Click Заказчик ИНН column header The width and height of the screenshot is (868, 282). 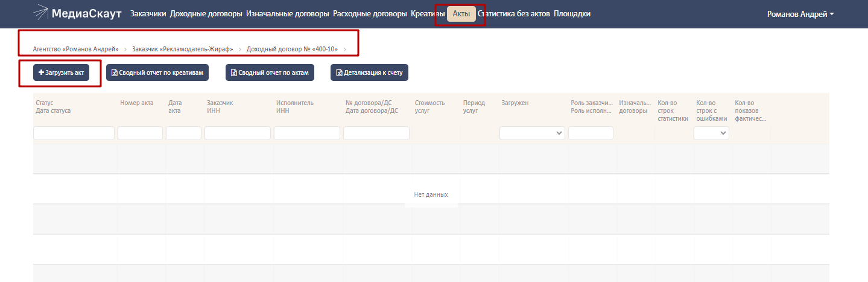[x=220, y=107]
